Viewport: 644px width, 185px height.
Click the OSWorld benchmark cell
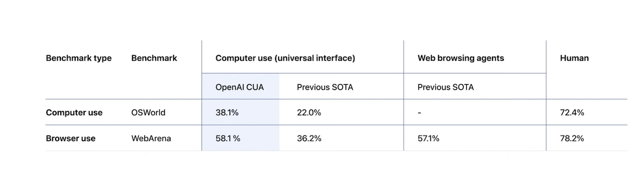(x=148, y=113)
